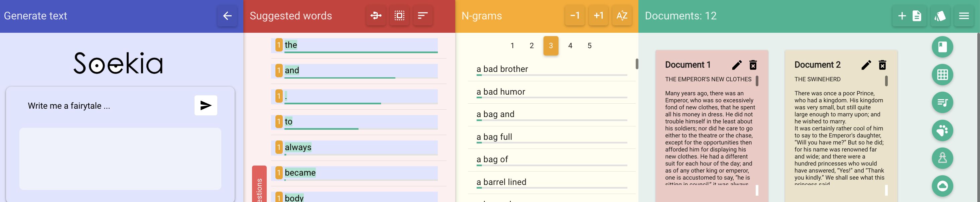Click the USB-style connect icon in Suggested words
The height and width of the screenshot is (202, 980).
376,16
